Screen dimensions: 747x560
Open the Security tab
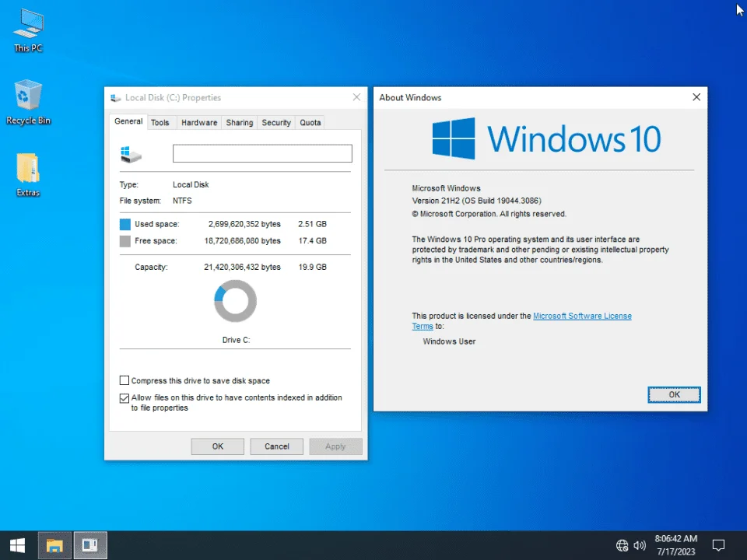275,122
